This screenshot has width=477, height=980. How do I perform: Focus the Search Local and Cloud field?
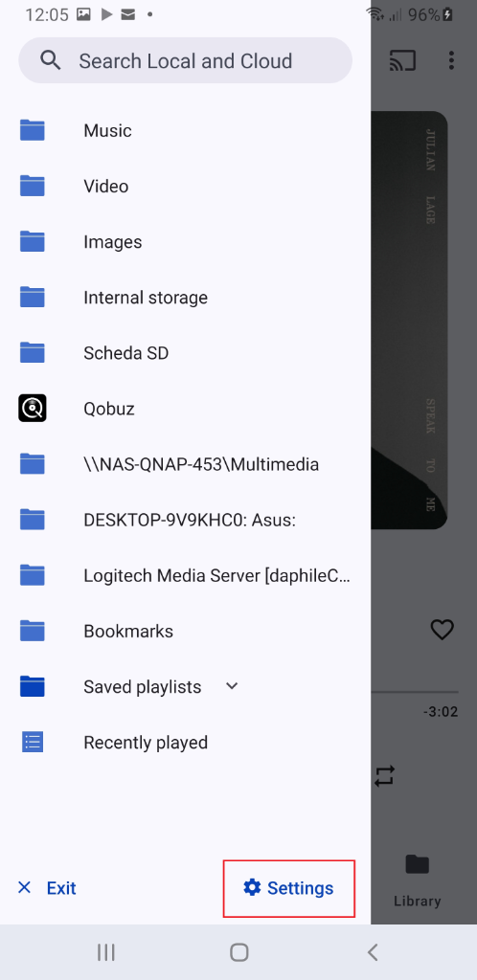click(185, 60)
